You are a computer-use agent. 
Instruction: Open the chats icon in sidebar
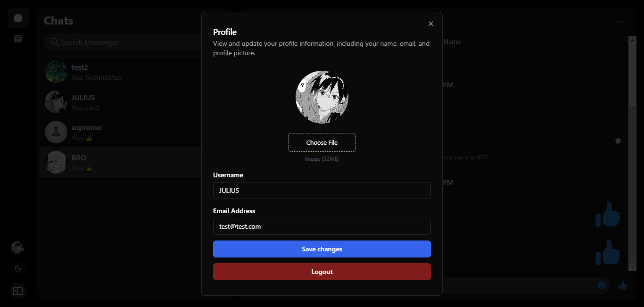(18, 18)
